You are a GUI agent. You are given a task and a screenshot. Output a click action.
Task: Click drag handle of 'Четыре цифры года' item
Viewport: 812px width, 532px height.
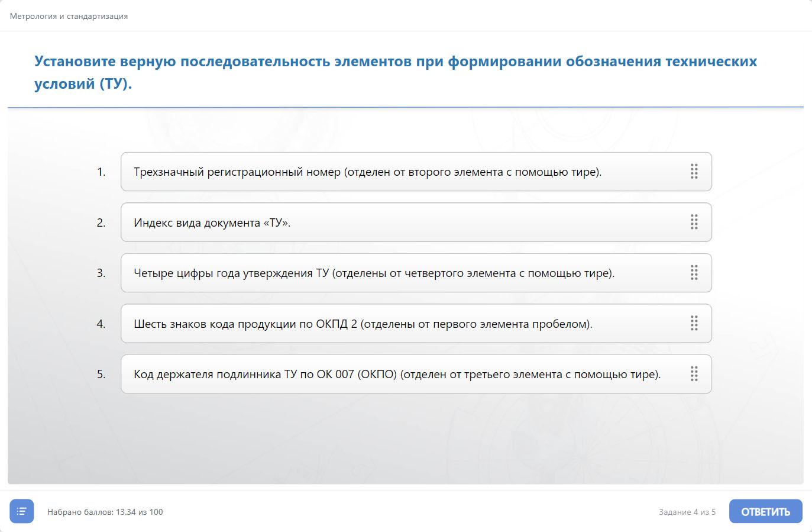click(694, 273)
